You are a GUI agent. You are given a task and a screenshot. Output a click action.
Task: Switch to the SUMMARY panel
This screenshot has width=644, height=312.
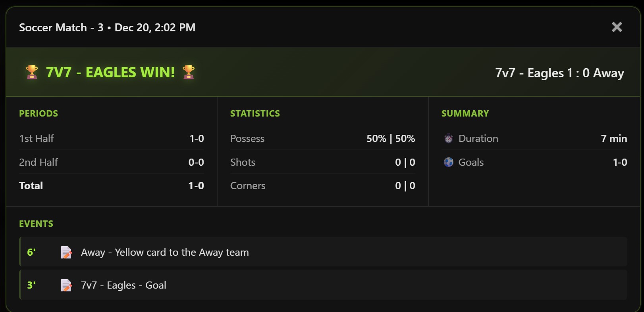click(x=465, y=113)
